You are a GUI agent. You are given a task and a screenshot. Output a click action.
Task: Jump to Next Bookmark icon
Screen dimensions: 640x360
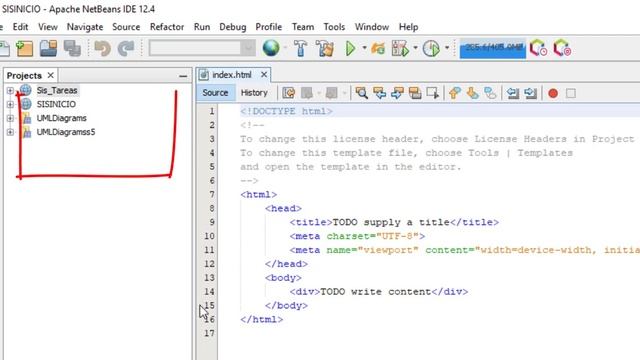(473, 93)
